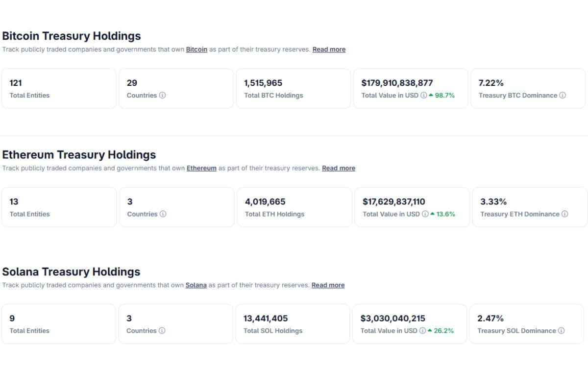588x392 pixels.
Task: Click info icon for Treasury BTC Dominance
Action: [x=563, y=96]
